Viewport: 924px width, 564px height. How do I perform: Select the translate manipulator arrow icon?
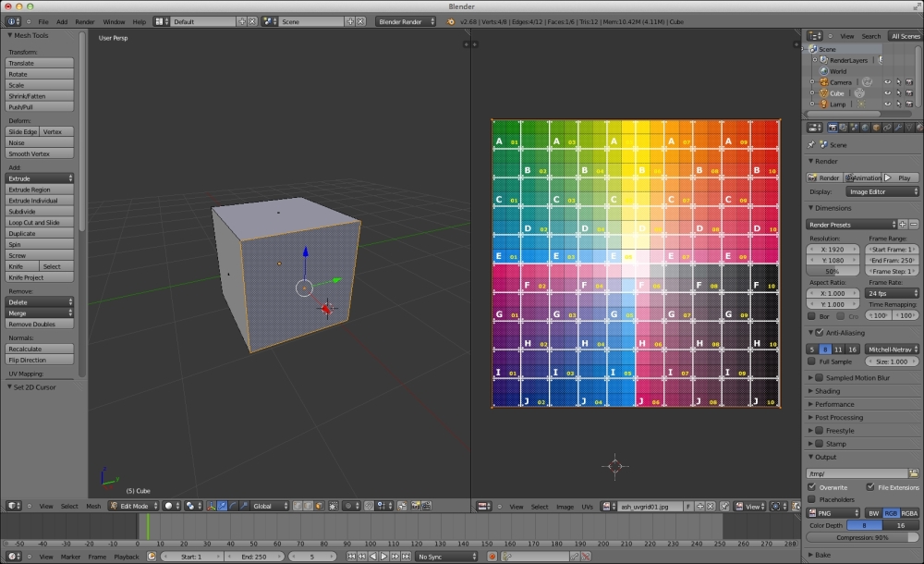(x=222, y=506)
